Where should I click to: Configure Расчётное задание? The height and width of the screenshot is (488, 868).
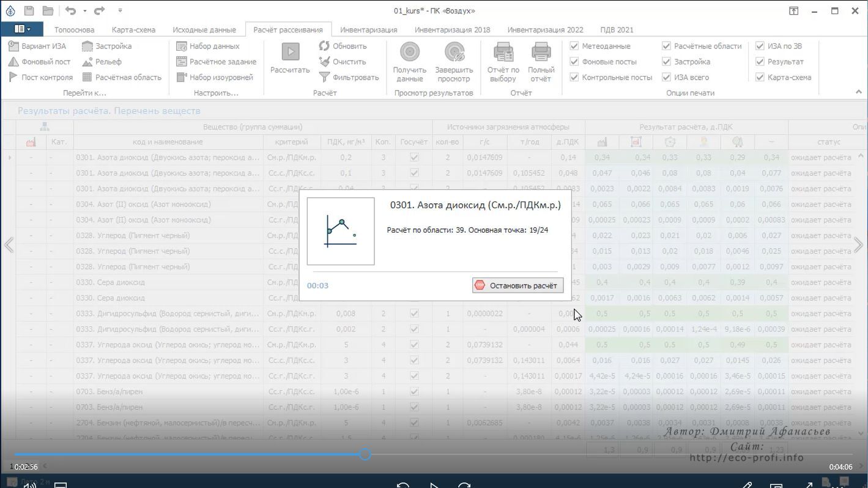click(217, 62)
